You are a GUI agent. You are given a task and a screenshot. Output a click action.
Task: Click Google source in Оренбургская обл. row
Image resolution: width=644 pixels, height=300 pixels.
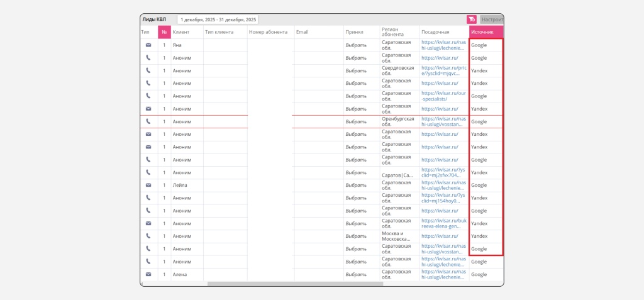(479, 121)
